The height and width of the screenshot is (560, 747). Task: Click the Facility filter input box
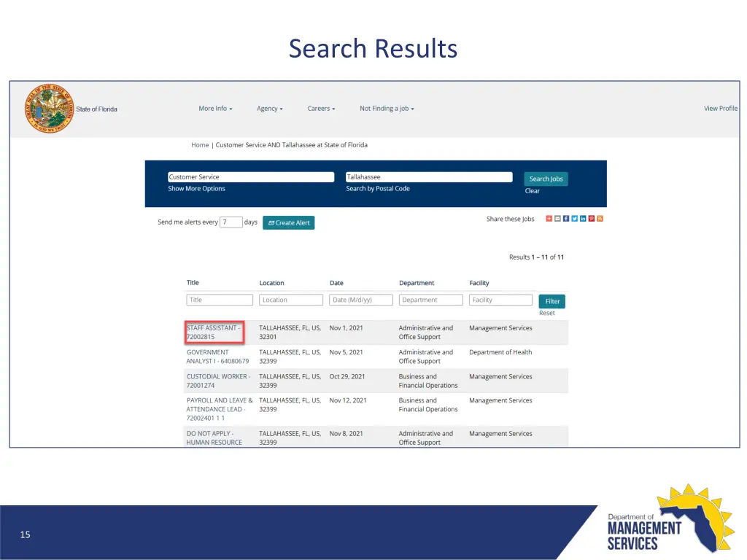(500, 300)
